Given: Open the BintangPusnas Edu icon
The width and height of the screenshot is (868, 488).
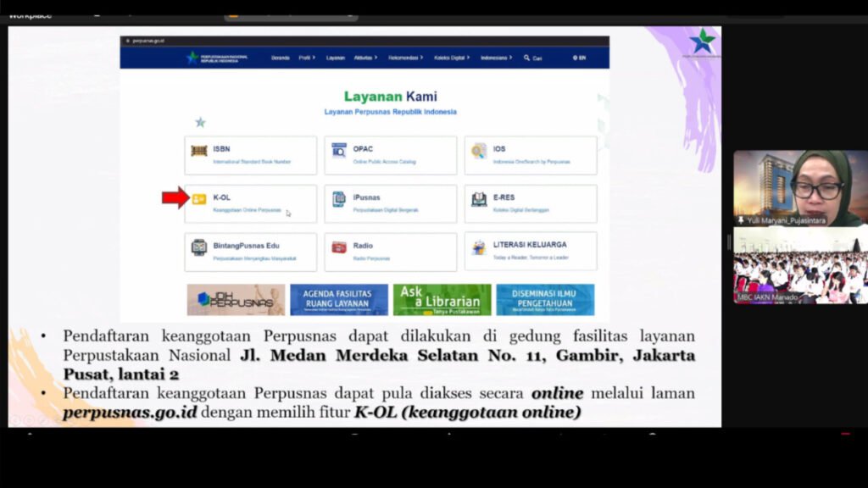Looking at the screenshot, I should (x=199, y=247).
